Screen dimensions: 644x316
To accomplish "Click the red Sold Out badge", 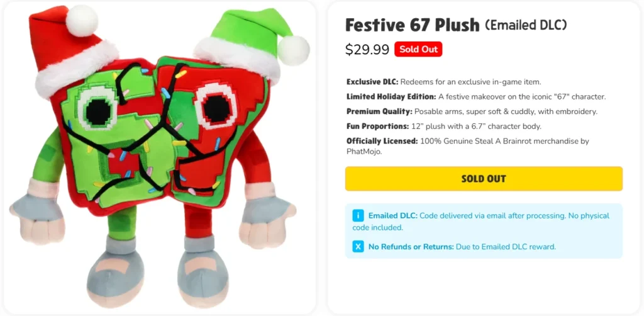I will [x=418, y=49].
